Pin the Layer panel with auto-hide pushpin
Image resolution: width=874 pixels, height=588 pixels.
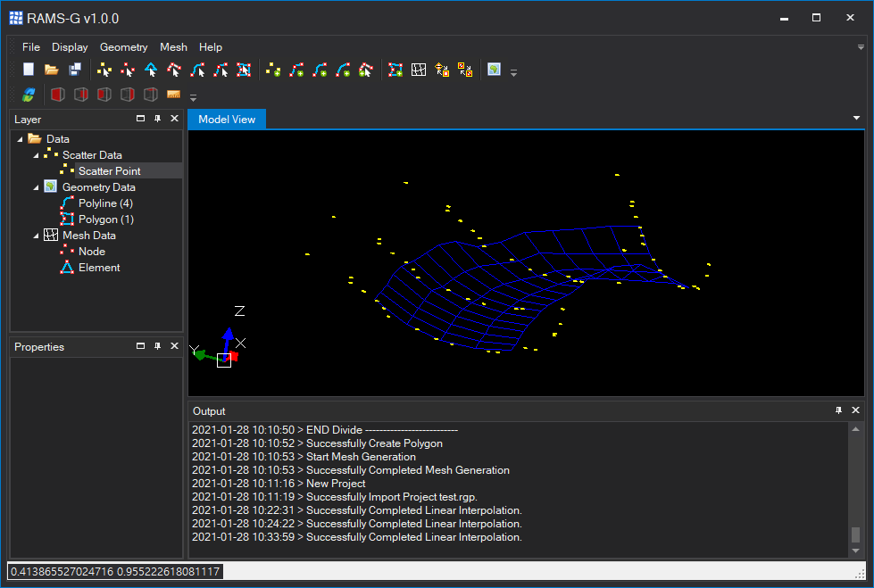coord(157,119)
